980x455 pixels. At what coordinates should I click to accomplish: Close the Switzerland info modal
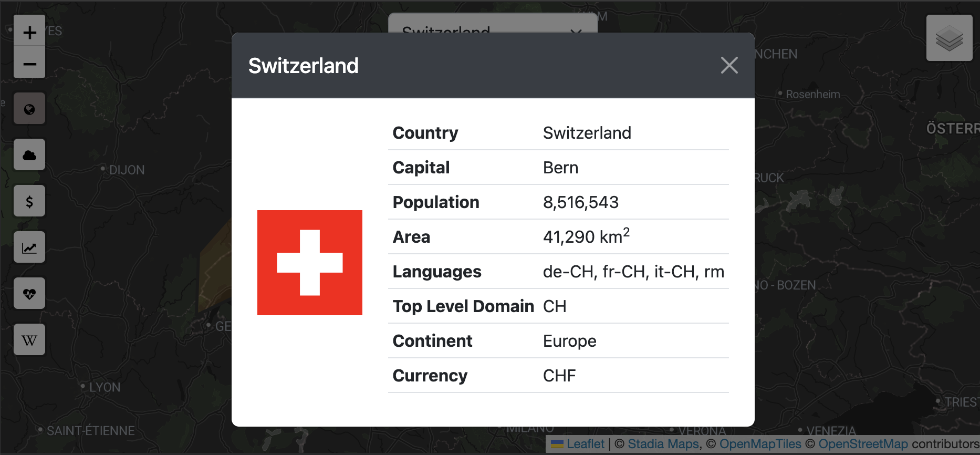coord(729,65)
